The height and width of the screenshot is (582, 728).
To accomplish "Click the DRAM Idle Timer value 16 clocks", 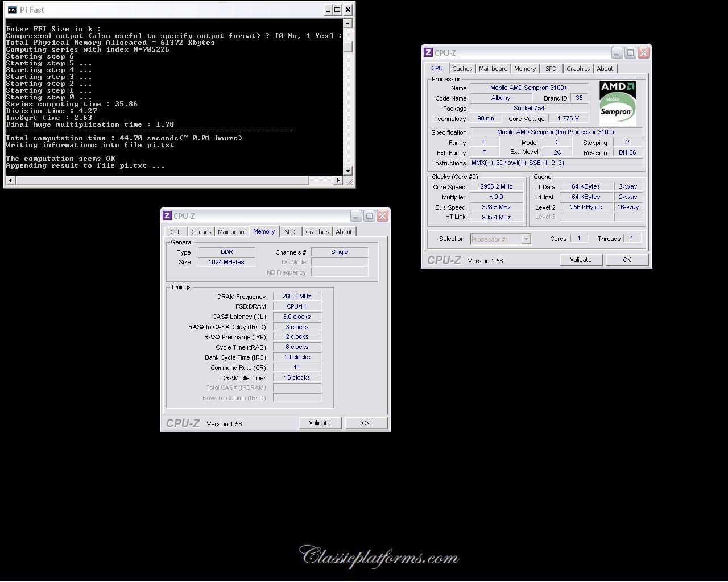I will tap(297, 377).
